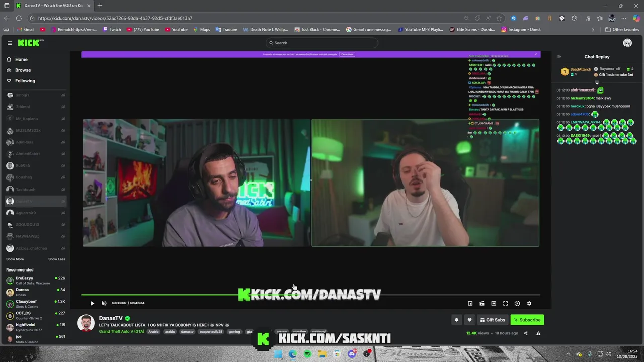Click the Grand Theft Auto V category link
Viewport: 644px width, 362px height.
tap(121, 332)
